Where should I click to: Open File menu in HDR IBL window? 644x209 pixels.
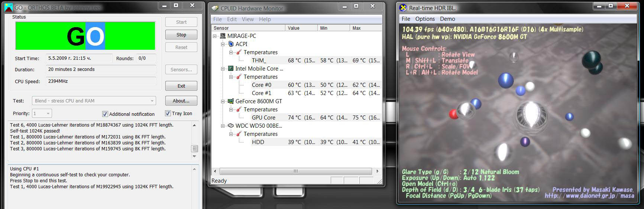click(x=406, y=19)
